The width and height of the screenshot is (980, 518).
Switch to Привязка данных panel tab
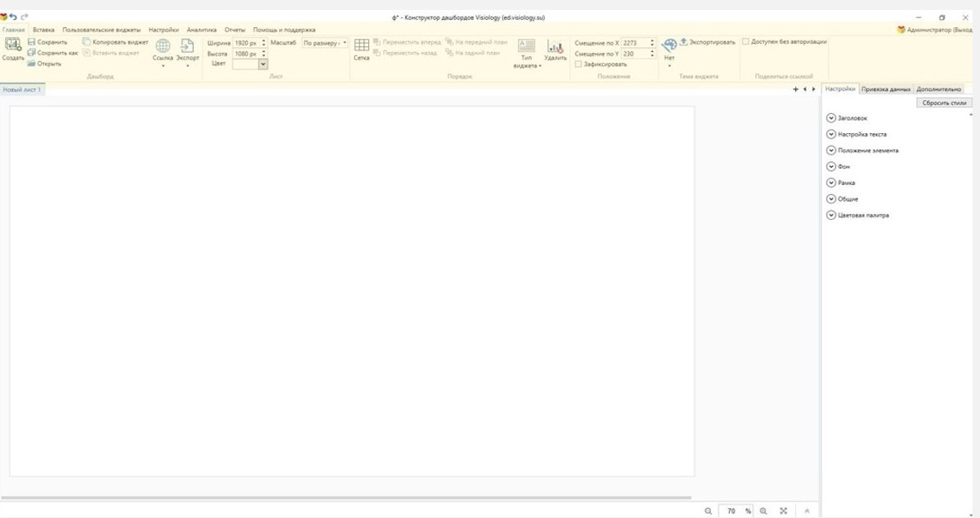point(886,89)
